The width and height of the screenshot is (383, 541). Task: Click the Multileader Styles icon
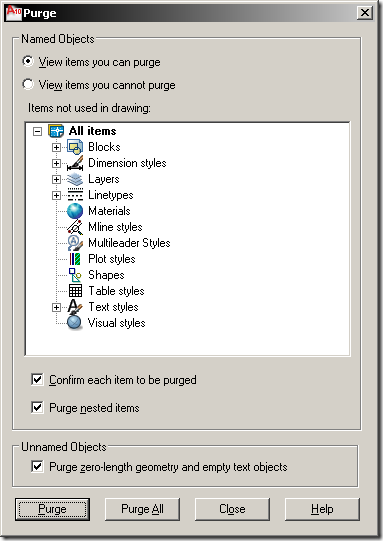tap(75, 243)
